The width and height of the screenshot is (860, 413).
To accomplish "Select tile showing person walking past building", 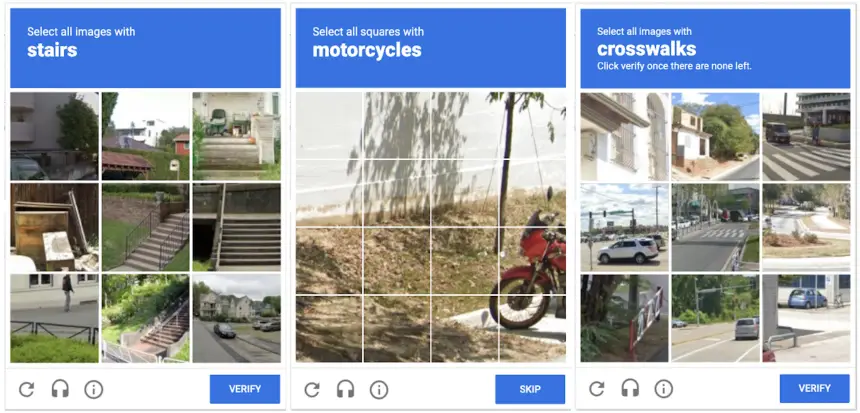I will [54, 318].
